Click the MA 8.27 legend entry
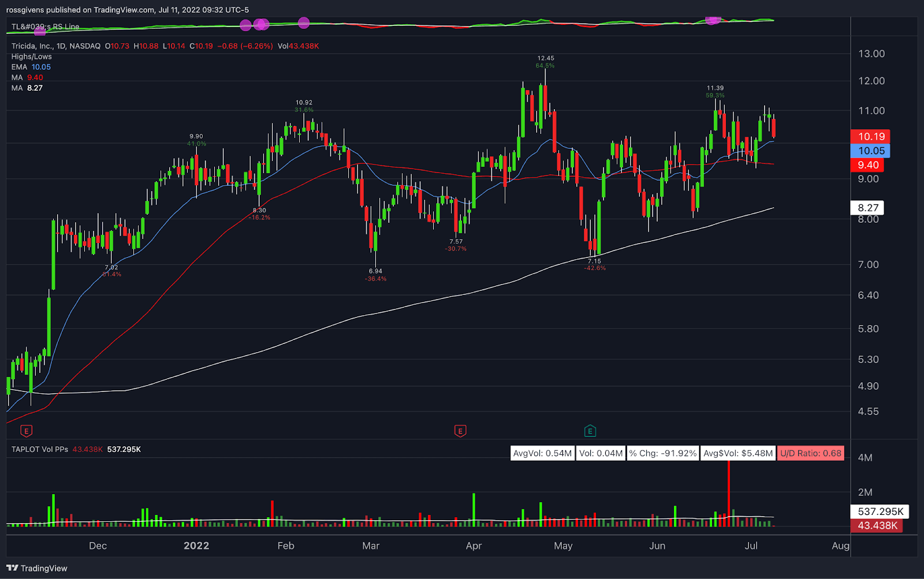924x579 pixels. [27, 88]
